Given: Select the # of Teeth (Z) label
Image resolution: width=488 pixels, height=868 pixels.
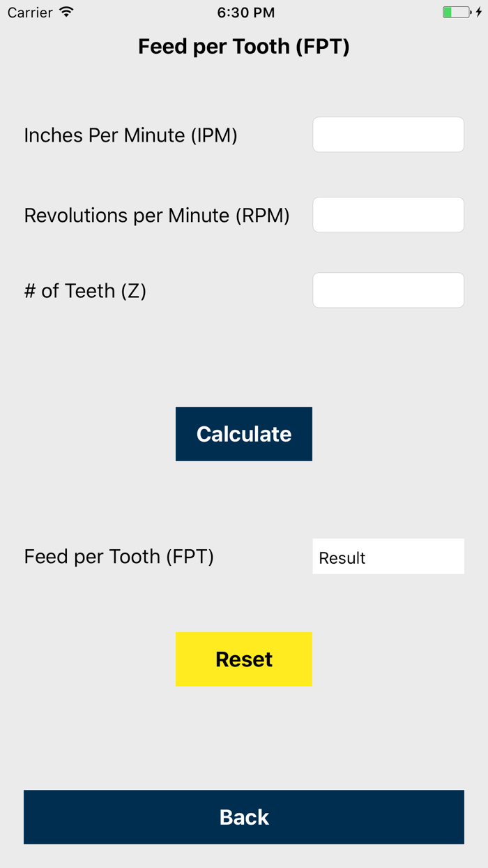Looking at the screenshot, I should tap(85, 290).
